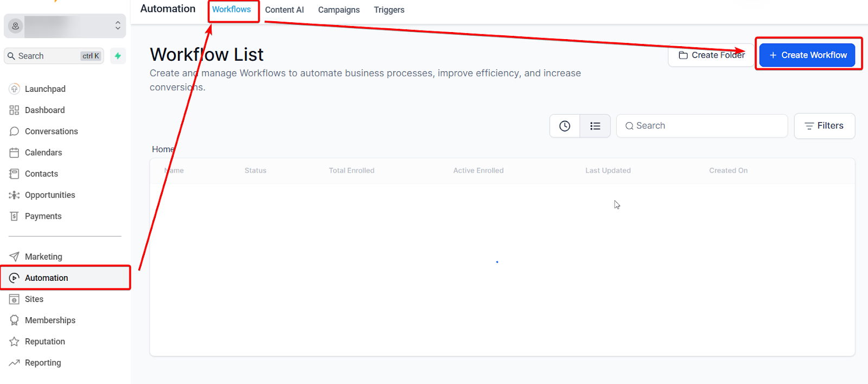Click the Marketing paper plane icon
The height and width of the screenshot is (384, 868).
click(x=14, y=257)
